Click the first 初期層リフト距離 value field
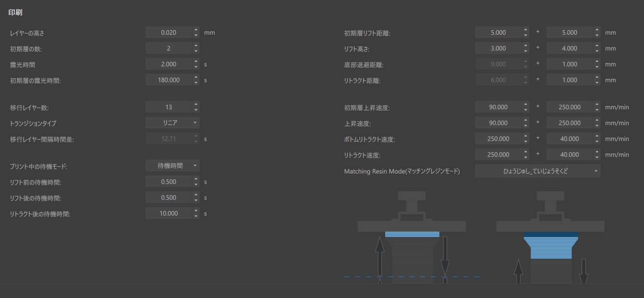Image resolution: width=644 pixels, height=298 pixels. (x=498, y=33)
